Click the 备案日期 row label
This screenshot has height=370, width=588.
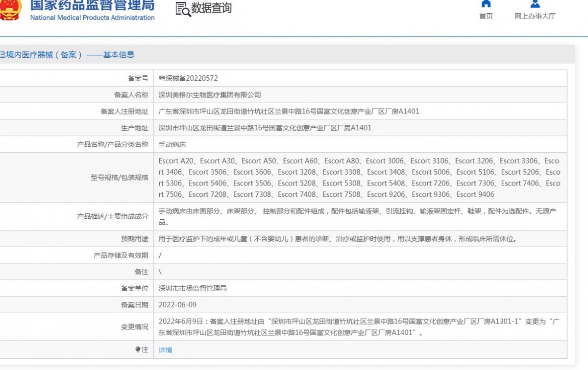135,305
